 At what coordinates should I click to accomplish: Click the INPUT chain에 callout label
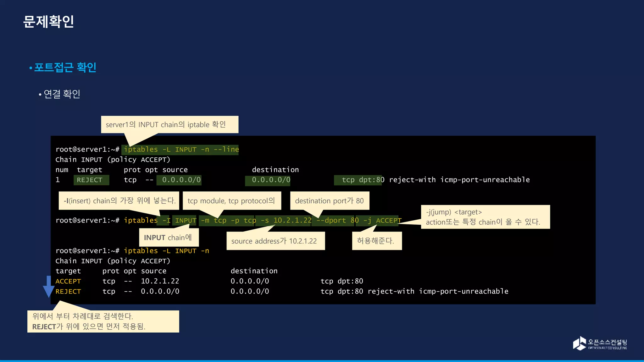(x=169, y=238)
